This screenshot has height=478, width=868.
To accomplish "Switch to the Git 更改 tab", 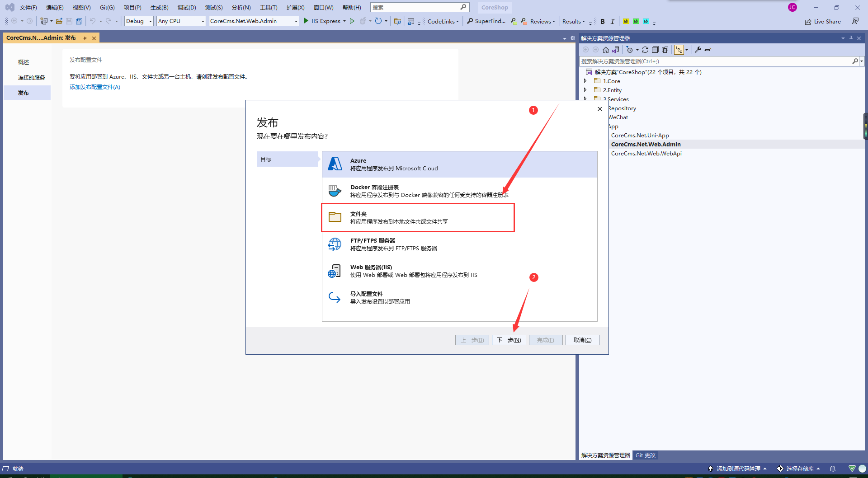I will tap(645, 455).
